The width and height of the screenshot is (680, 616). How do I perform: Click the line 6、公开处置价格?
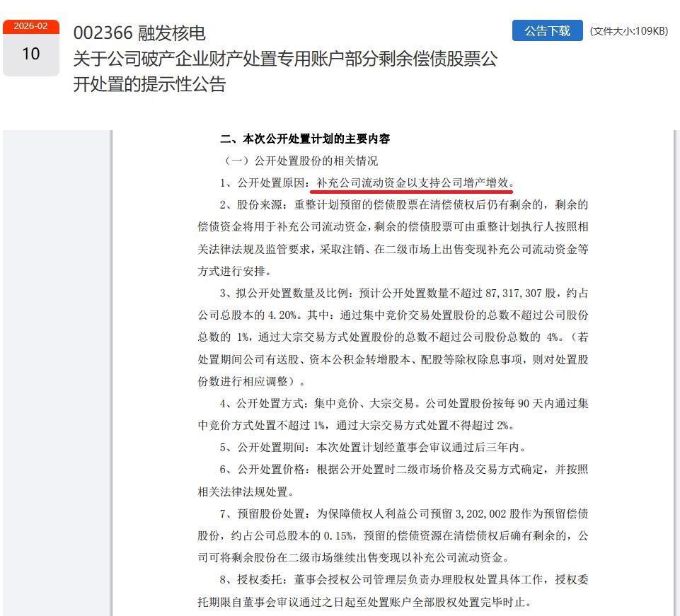(404, 470)
